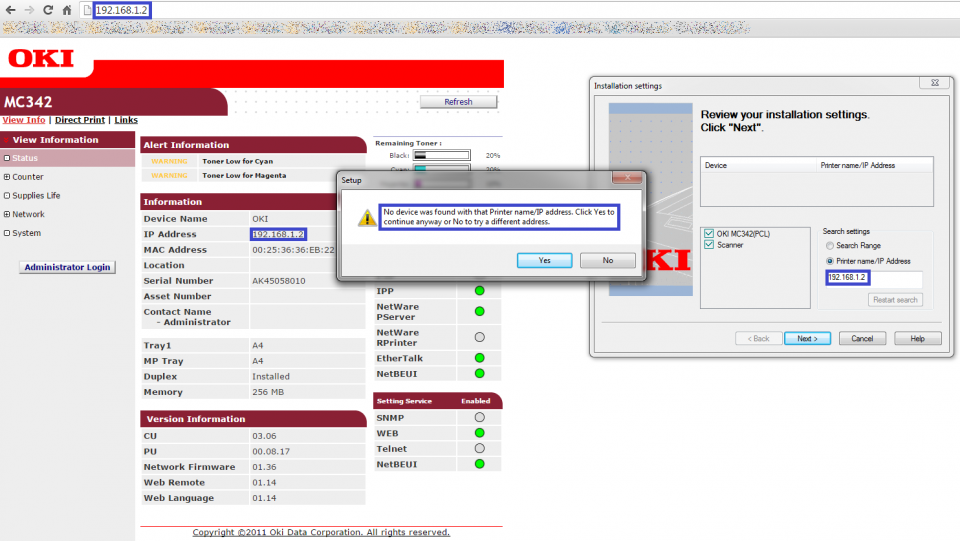Click the Serial Number AK45058010
Viewport: 960px width, 541px height.
[279, 281]
